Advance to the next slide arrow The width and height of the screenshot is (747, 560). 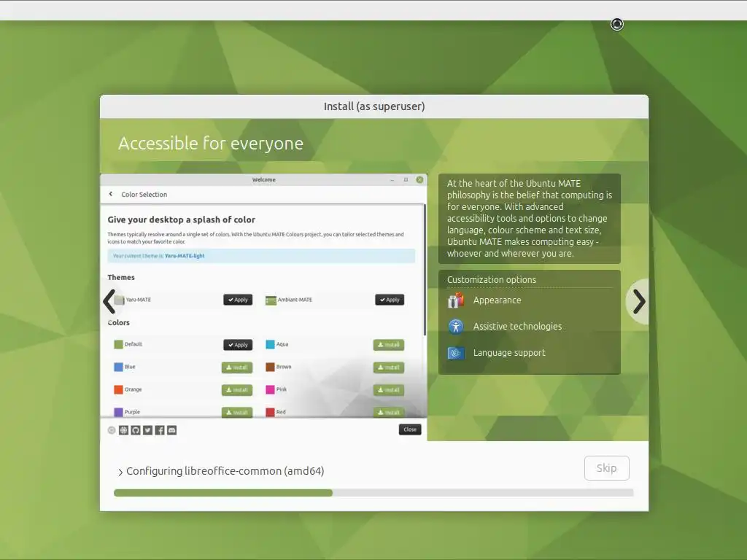tap(639, 301)
